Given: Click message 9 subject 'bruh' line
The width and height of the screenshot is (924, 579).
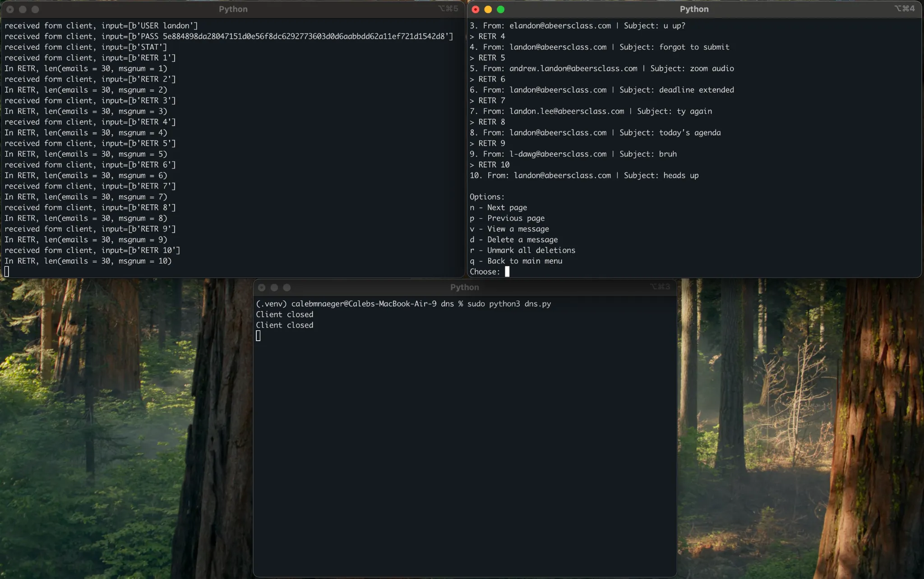Looking at the screenshot, I should tap(573, 154).
